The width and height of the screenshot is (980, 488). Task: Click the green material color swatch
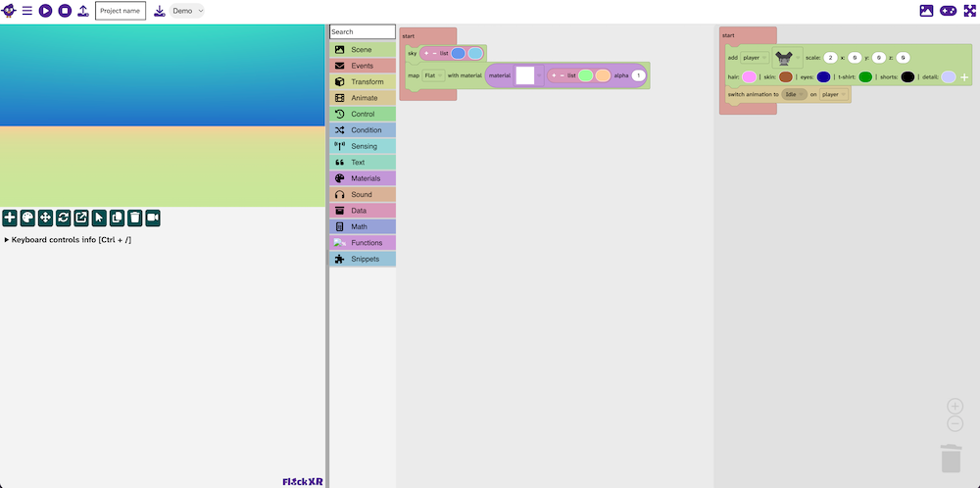[586, 75]
